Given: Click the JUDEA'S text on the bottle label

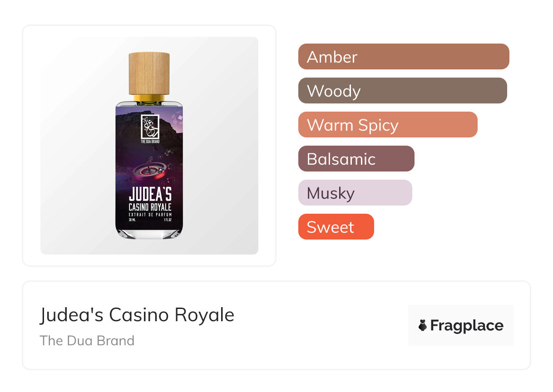Looking at the screenshot, I should (149, 194).
